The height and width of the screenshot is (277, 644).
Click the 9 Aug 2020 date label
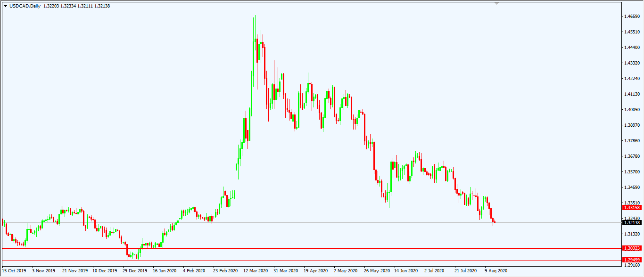[496, 271]
